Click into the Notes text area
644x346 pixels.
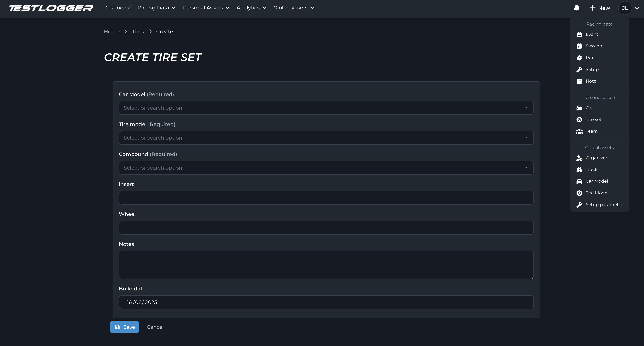(x=326, y=265)
